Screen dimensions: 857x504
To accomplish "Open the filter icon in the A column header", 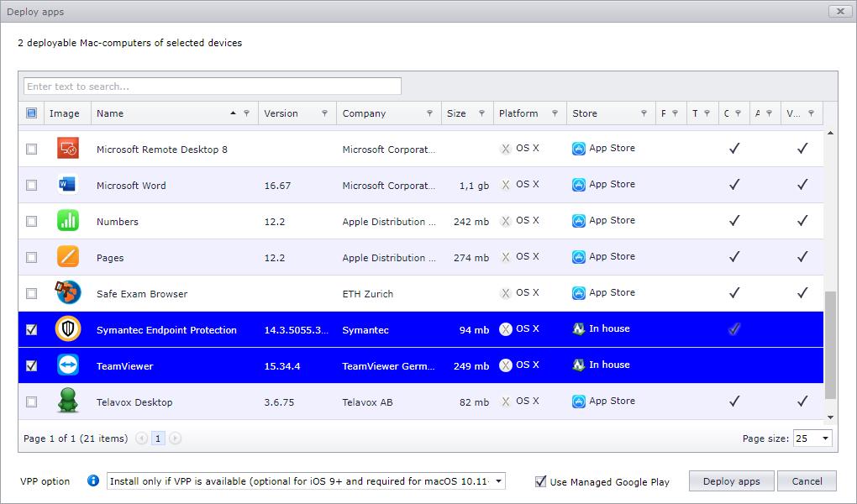I will [x=769, y=113].
